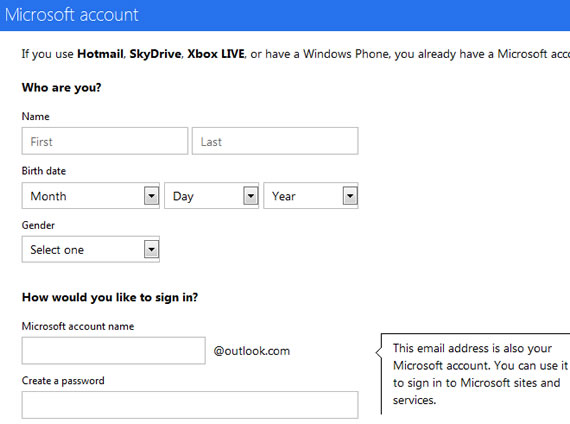Expand the Day dropdown arrow

click(x=250, y=196)
